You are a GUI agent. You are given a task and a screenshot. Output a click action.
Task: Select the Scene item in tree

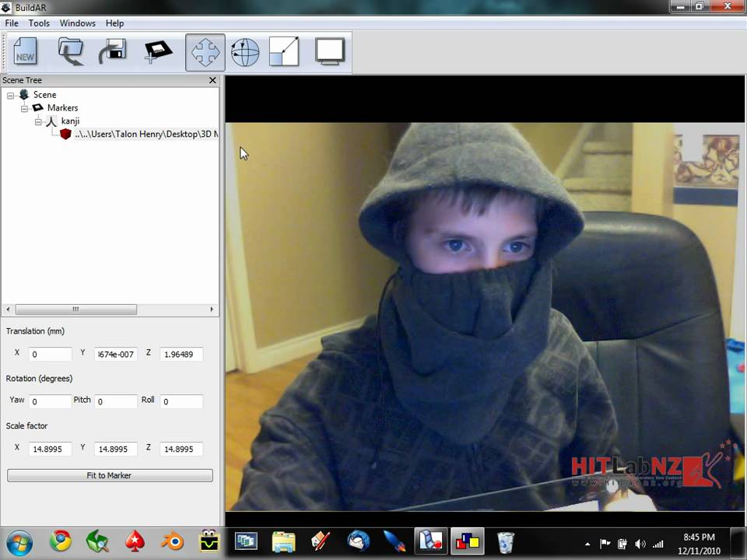click(45, 95)
